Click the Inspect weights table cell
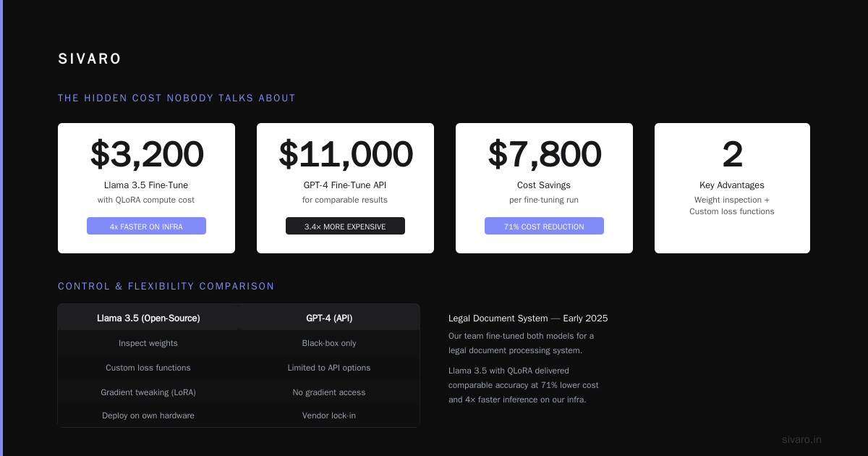Viewport: 868px width, 456px height. pos(148,343)
